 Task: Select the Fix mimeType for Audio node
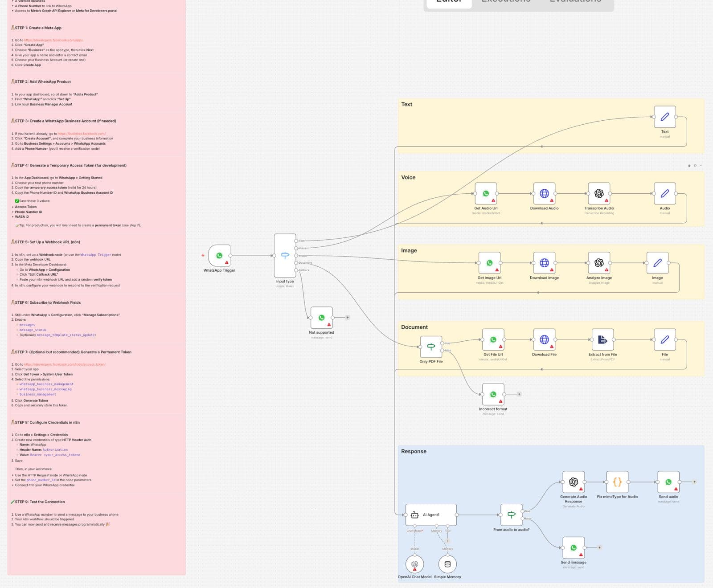point(617,482)
